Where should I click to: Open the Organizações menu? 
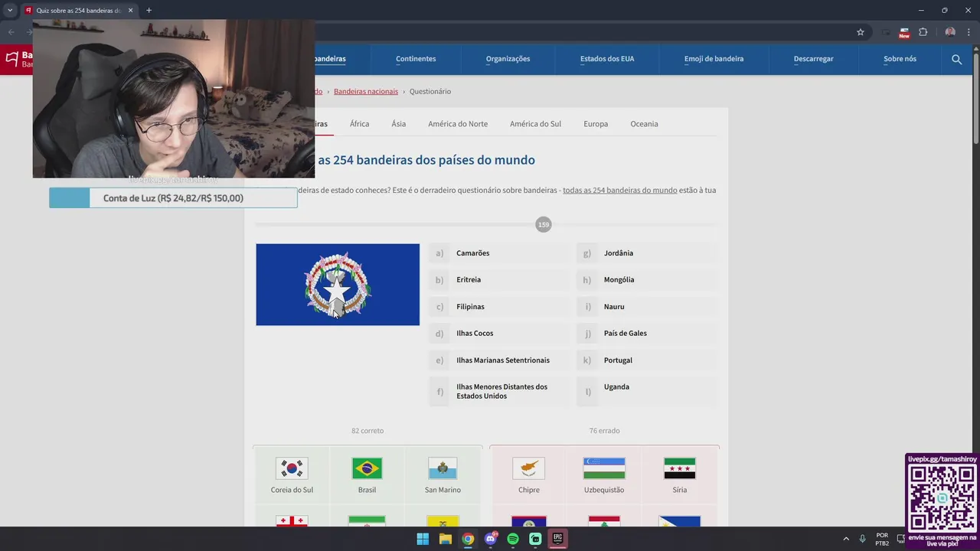pos(508,59)
